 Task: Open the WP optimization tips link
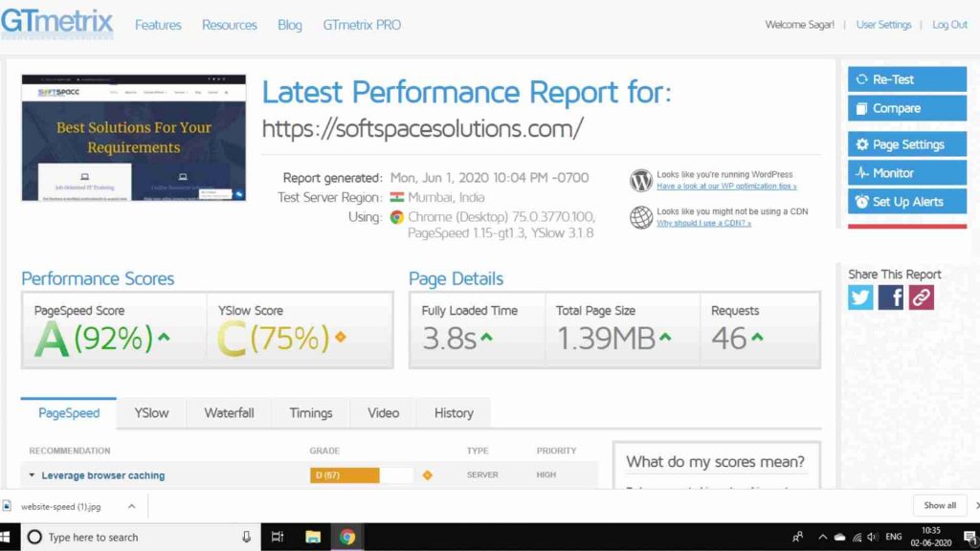pyautogui.click(x=726, y=187)
